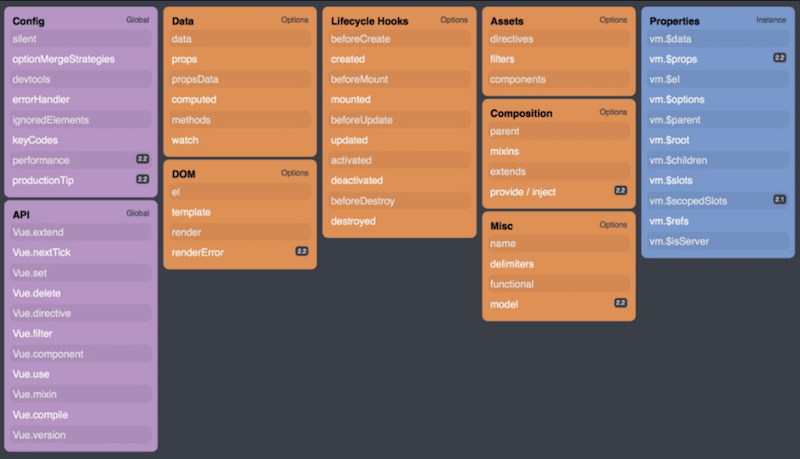Open the el option in DOM card
This screenshot has width=800, height=459.
pyautogui.click(x=240, y=192)
